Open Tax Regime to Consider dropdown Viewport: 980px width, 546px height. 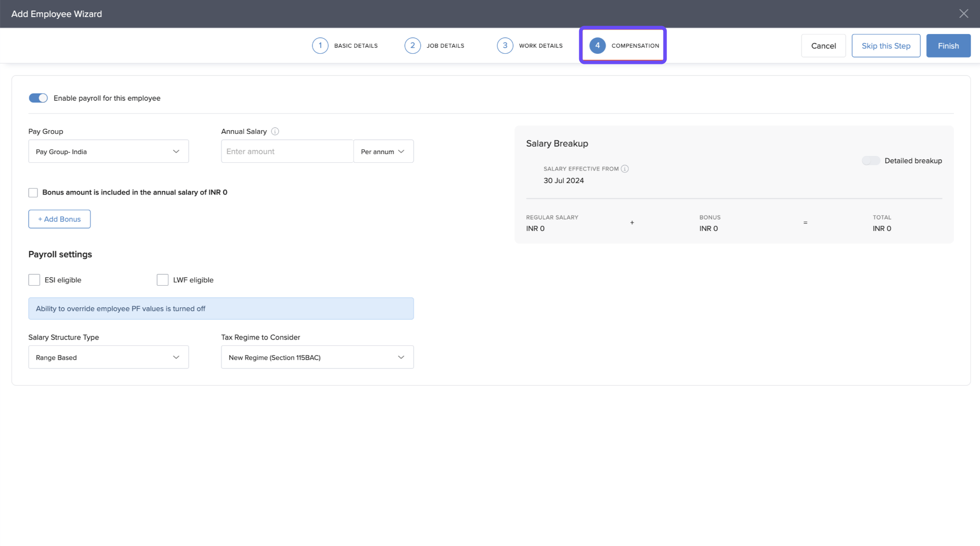tap(317, 357)
